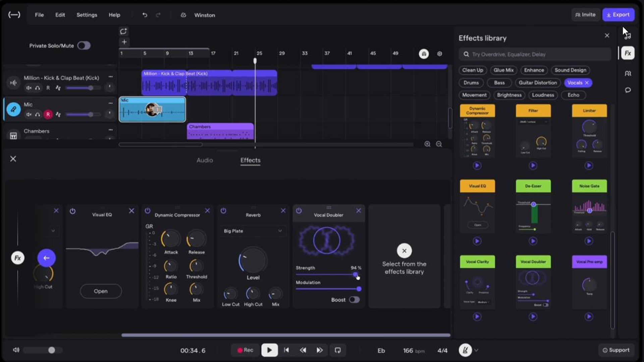
Task: Click the Support button
Action: (616, 350)
